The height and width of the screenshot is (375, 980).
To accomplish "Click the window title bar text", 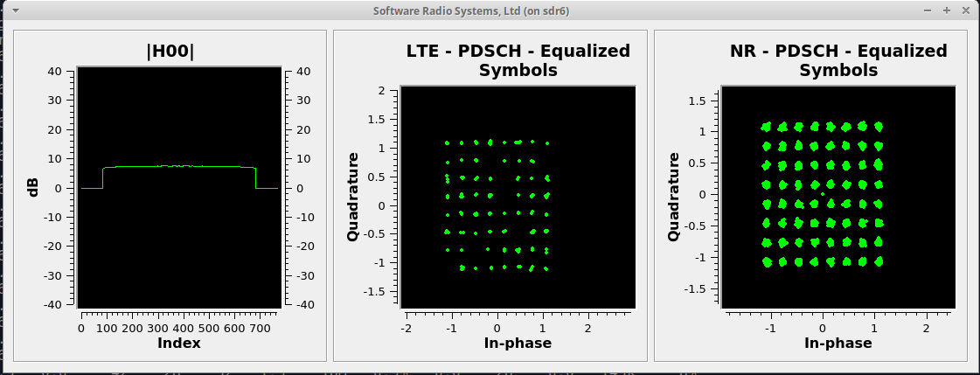I will click(471, 10).
